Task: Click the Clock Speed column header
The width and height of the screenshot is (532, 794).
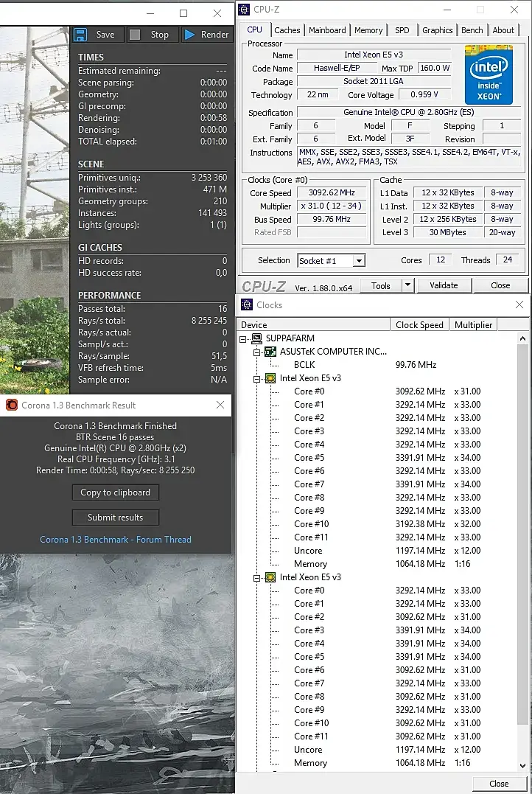Action: pyautogui.click(x=419, y=324)
